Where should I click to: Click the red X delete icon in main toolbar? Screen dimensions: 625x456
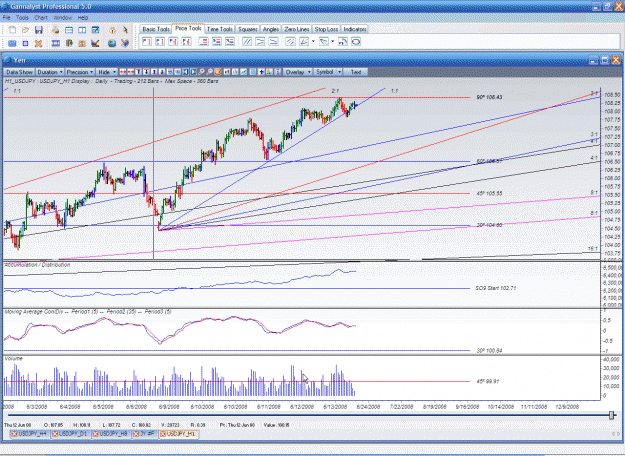point(38,43)
